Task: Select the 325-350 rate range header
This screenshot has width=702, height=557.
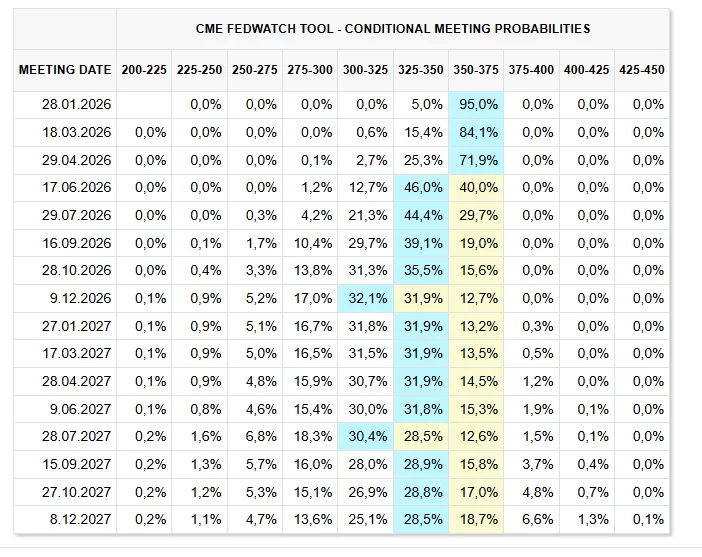Action: click(420, 71)
